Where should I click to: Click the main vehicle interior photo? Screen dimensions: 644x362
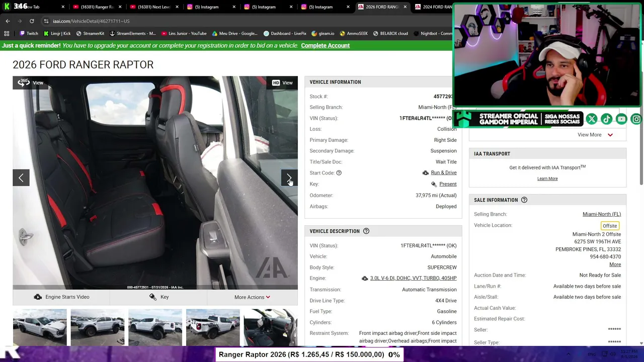[155, 183]
